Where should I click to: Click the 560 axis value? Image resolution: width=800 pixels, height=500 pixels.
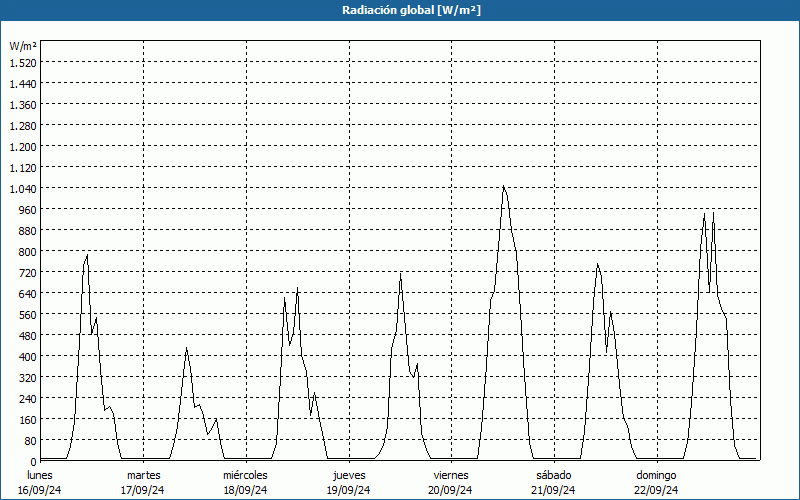pyautogui.click(x=28, y=315)
